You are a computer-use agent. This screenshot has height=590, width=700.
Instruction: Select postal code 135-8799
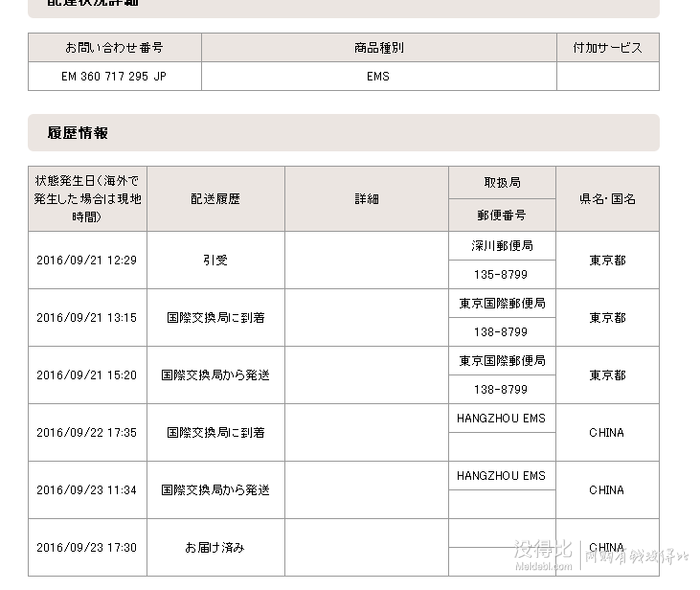[501, 274]
